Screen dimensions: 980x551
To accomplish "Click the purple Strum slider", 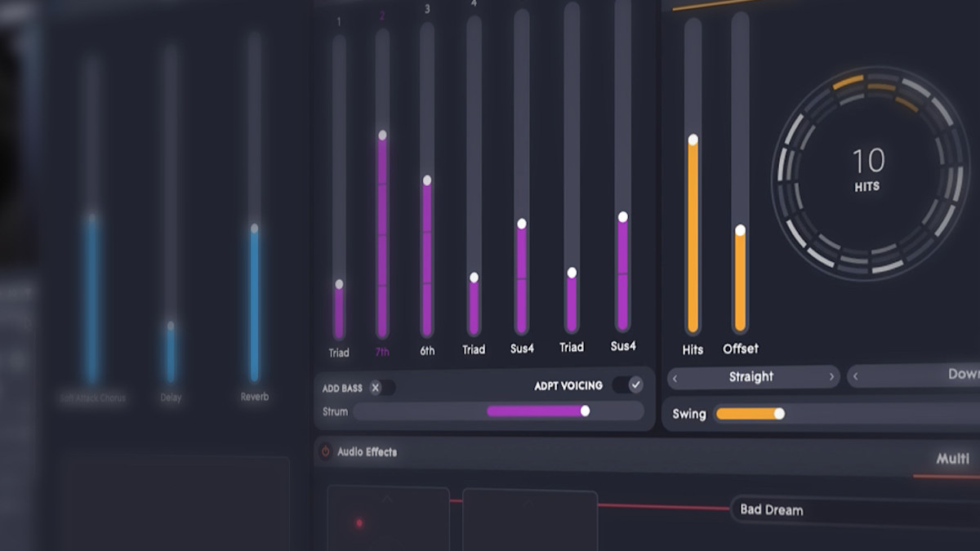I will pyautogui.click(x=536, y=411).
